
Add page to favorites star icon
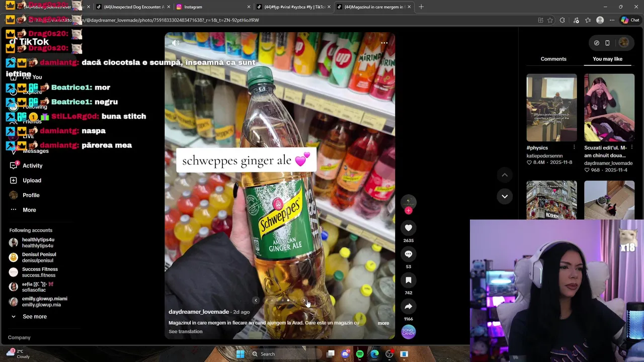pyautogui.click(x=550, y=20)
